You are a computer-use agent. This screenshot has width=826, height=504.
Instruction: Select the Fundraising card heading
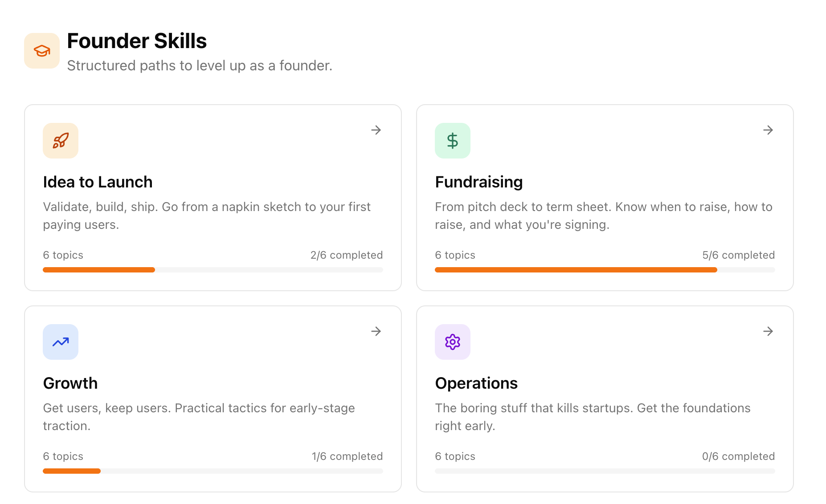tap(478, 182)
